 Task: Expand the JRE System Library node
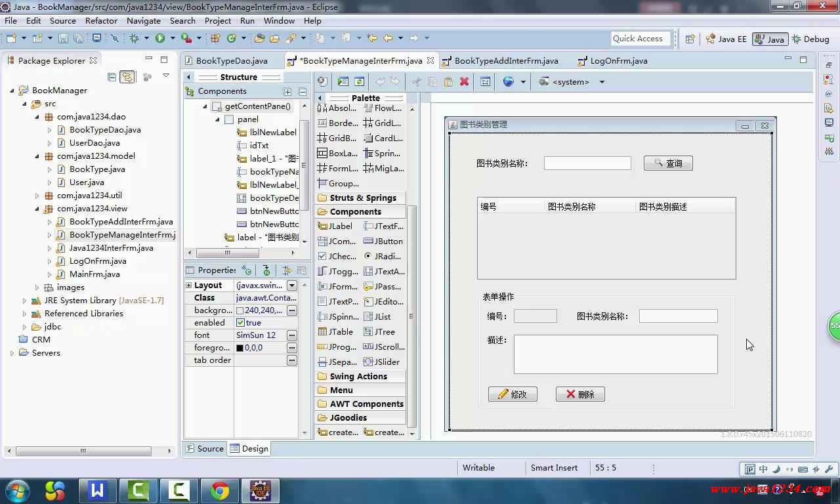pos(25,301)
